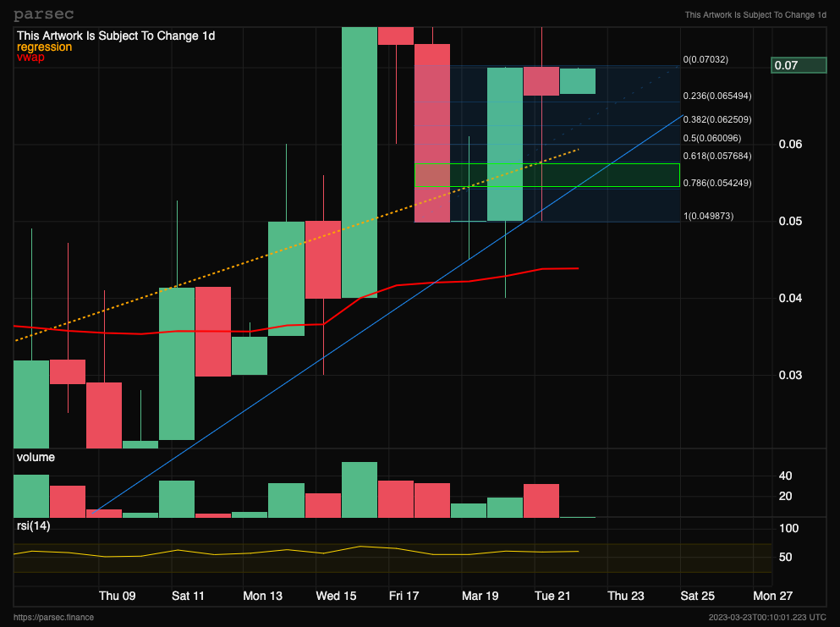Click the 0.03 price axis label
Image resolution: width=840 pixels, height=627 pixels.
(790, 375)
